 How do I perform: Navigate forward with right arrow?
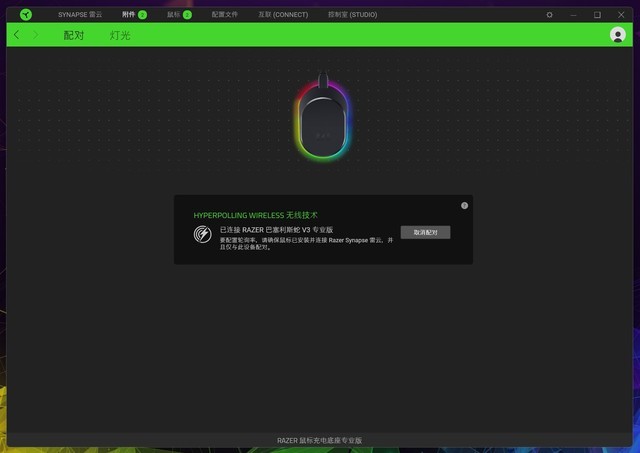pos(36,35)
